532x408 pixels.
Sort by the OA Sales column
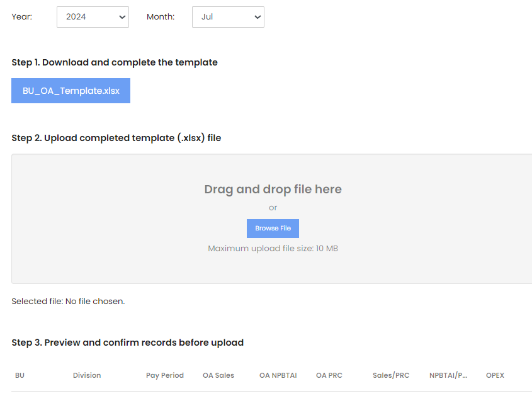218,375
